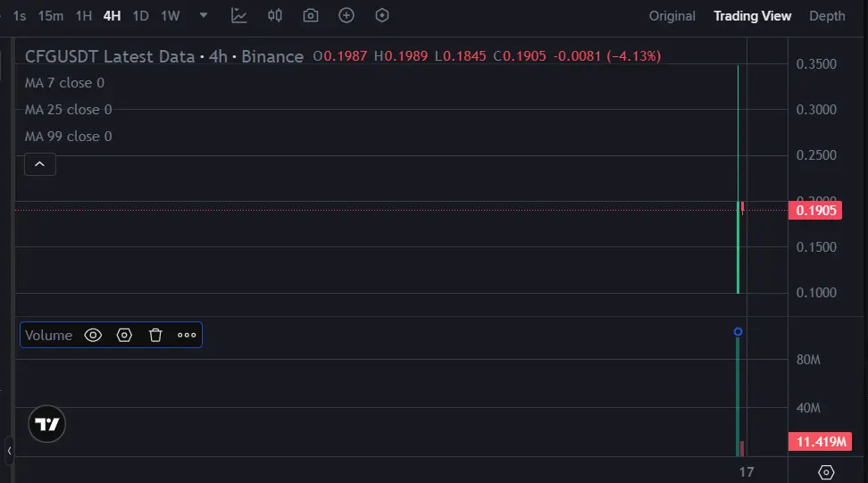Open Volume more options ellipsis
This screenshot has width=868, height=483.
187,336
